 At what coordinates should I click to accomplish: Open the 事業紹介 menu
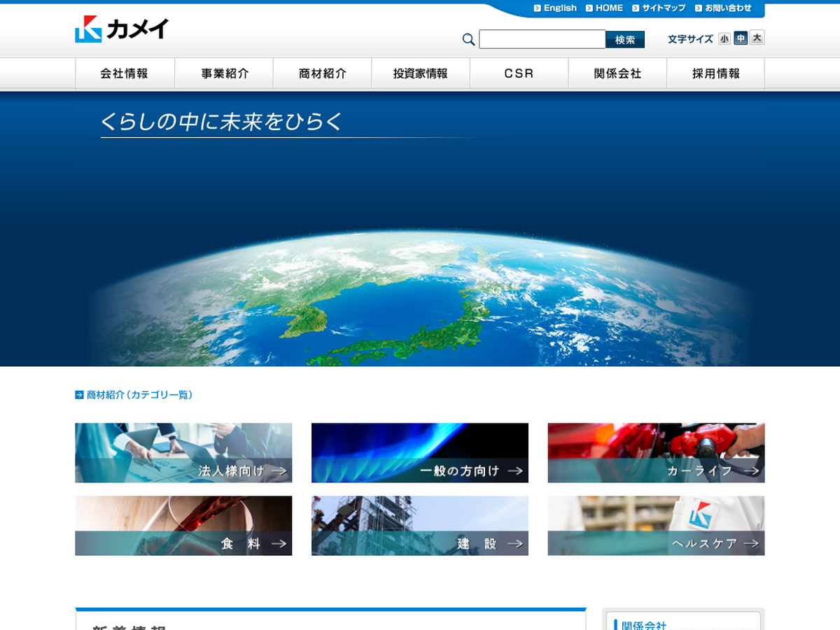point(224,73)
